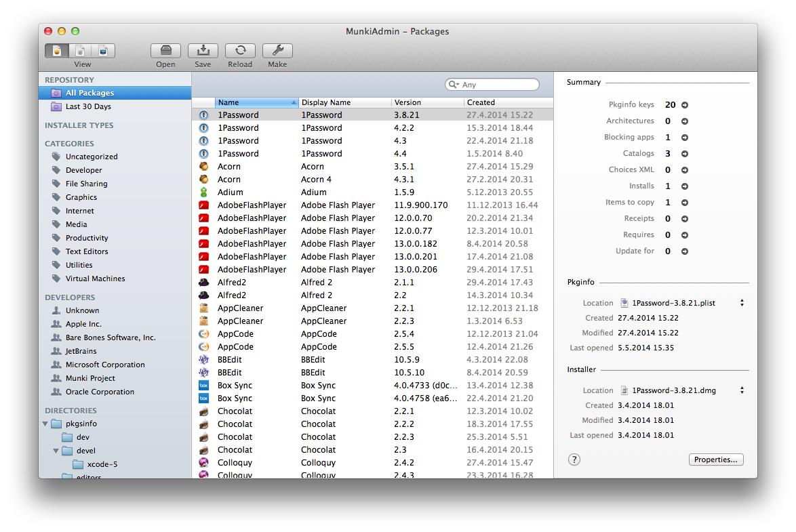Select the Text Editors category
Screen dimensions: 796x532
(115, 251)
